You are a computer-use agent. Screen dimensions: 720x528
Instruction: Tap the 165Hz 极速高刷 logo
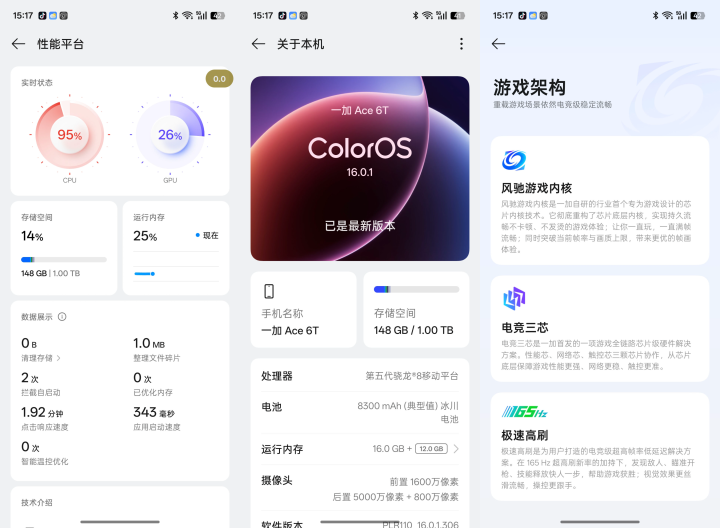pyautogui.click(x=524, y=411)
